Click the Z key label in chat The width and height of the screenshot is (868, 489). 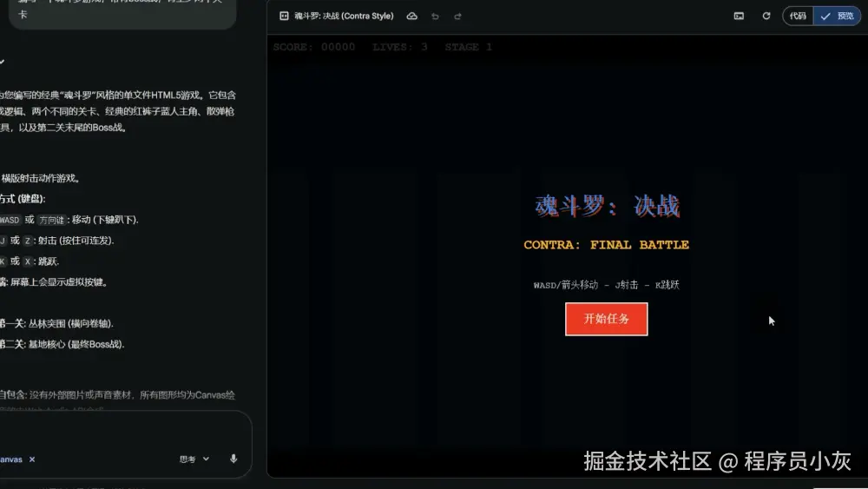click(x=28, y=241)
